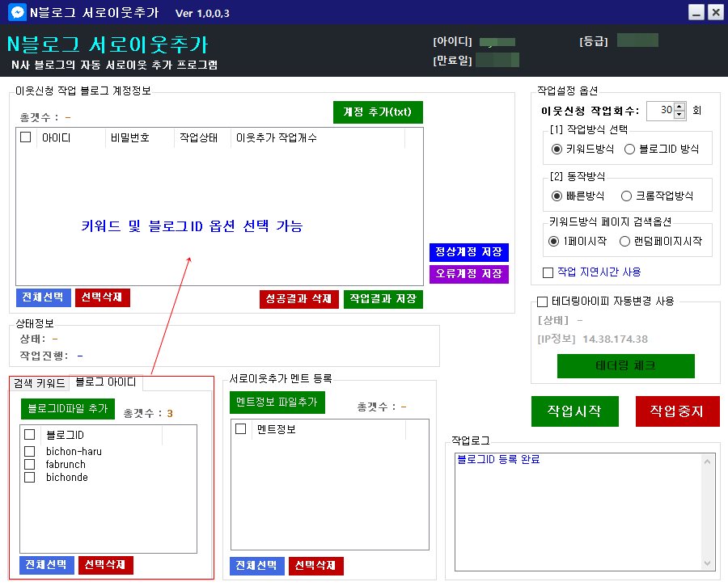Click the bichon-haru row text

[74, 451]
